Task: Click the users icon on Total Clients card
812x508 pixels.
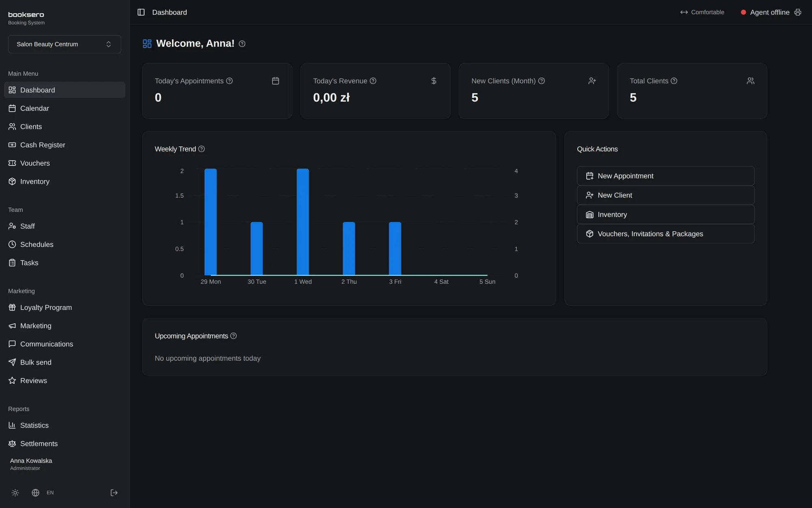Action: point(750,81)
